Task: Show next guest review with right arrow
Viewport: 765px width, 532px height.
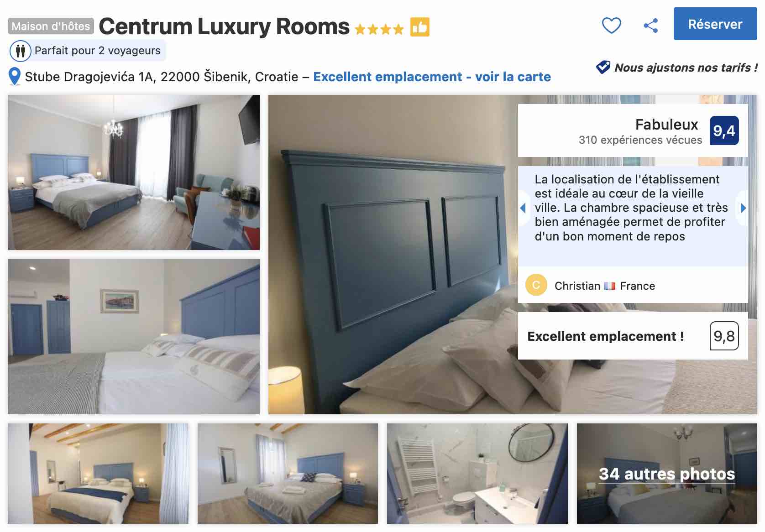Action: pyautogui.click(x=743, y=208)
